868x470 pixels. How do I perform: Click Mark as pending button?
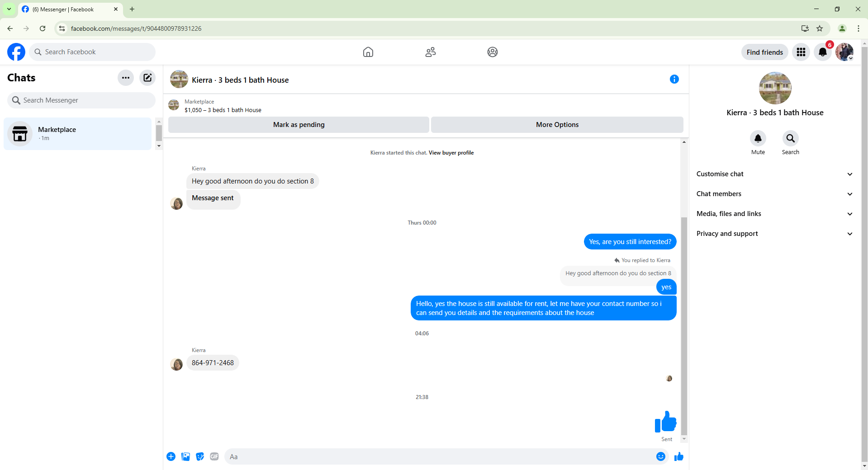[x=299, y=125]
